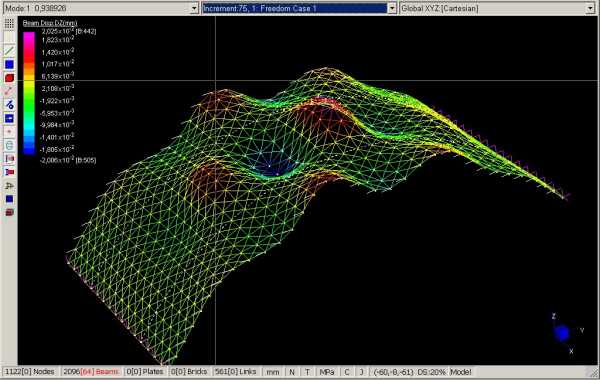Click the Beams count in status bar

coord(91,372)
